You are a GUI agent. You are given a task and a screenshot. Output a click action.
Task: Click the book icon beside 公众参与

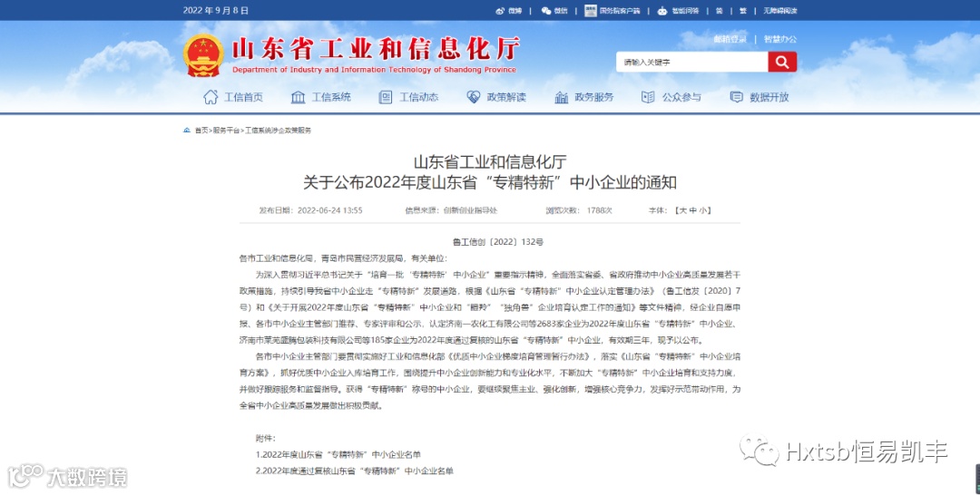point(648,97)
